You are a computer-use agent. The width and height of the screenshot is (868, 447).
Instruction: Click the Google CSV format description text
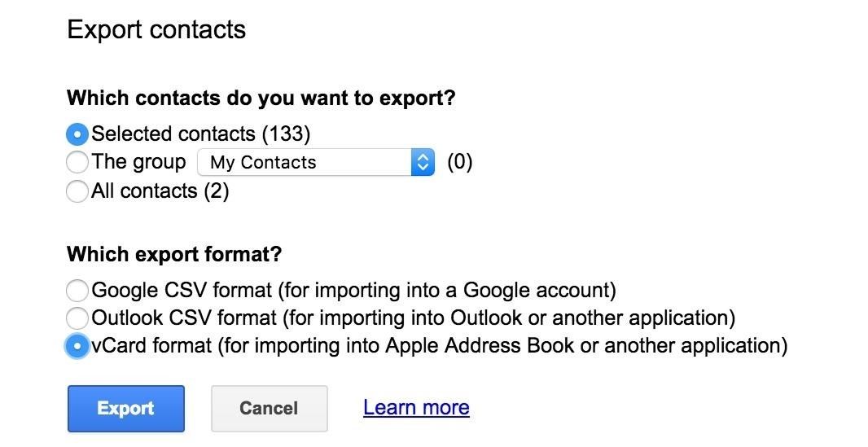[353, 290]
